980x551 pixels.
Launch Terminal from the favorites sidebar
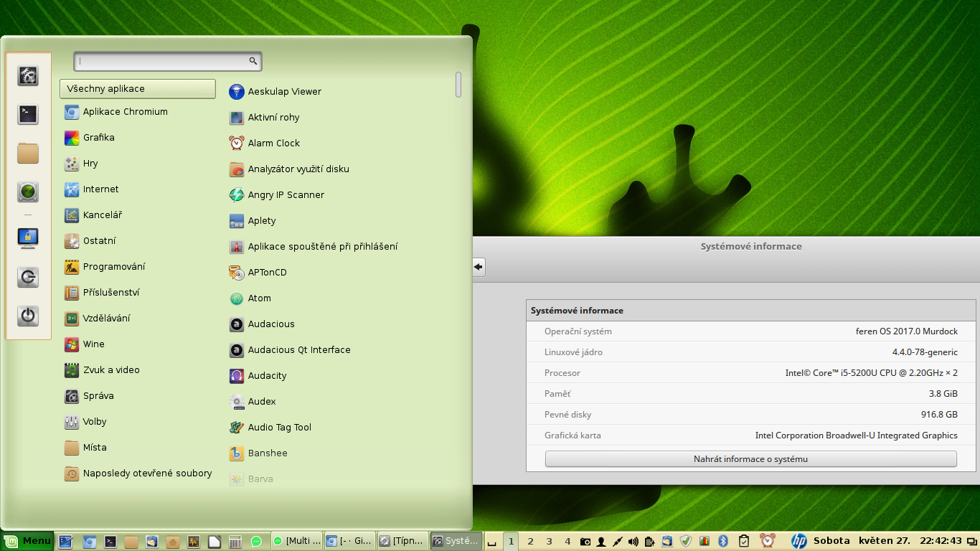click(x=28, y=114)
